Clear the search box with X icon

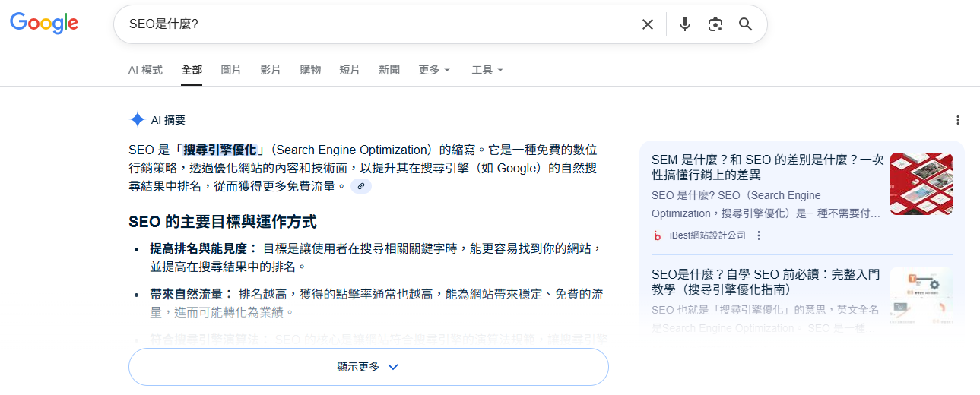[647, 24]
